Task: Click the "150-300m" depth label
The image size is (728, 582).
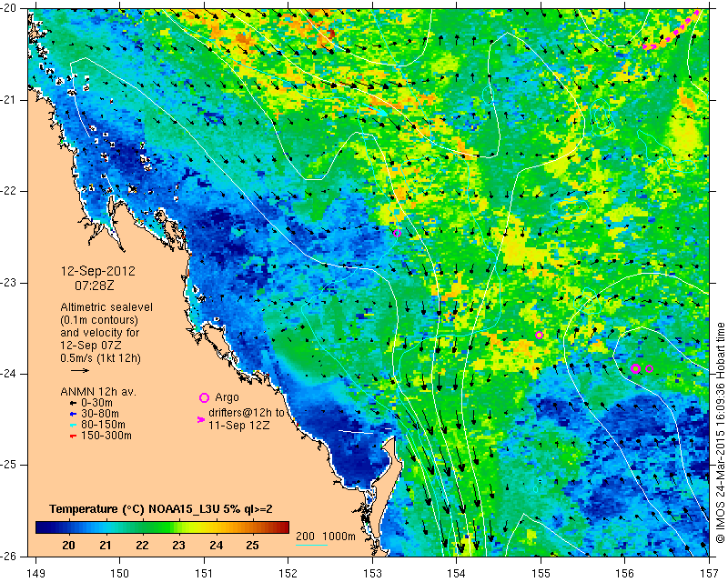Action: pyautogui.click(x=106, y=436)
